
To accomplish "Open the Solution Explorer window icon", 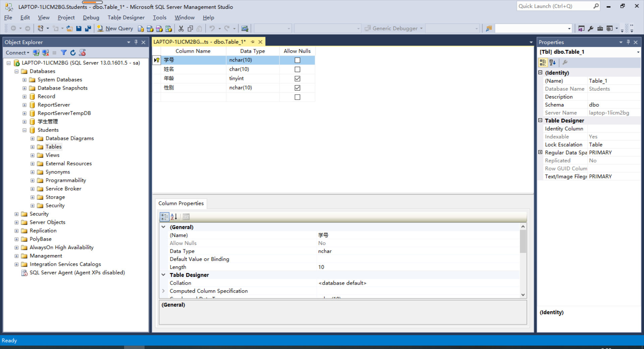I will click(x=581, y=29).
